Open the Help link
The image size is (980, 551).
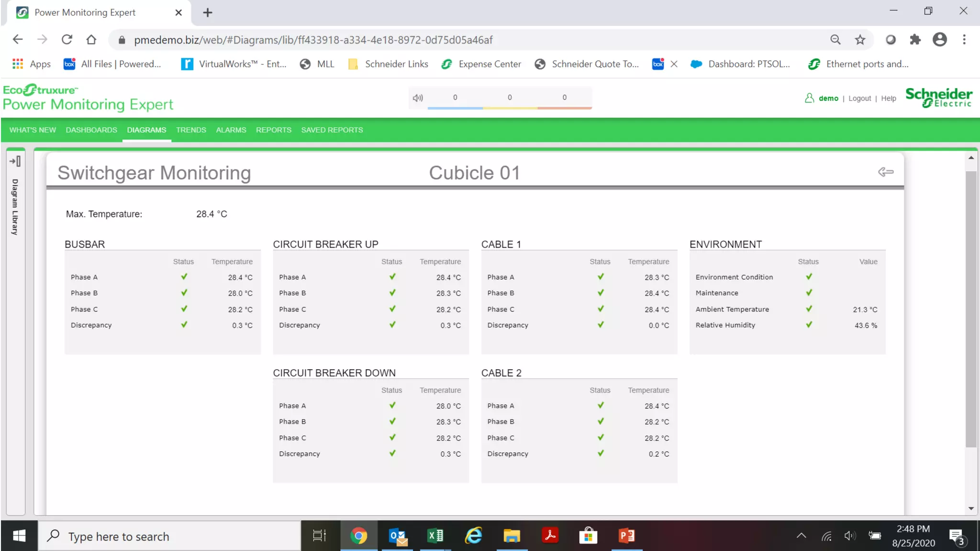(x=888, y=99)
